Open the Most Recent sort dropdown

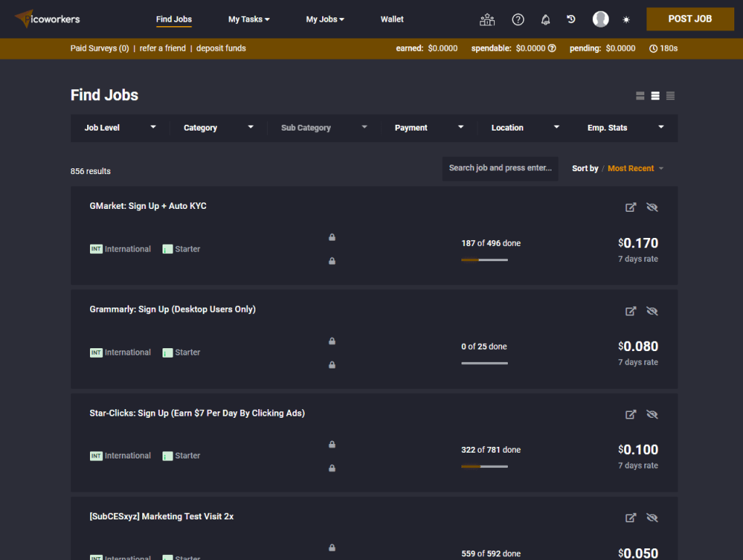pyautogui.click(x=636, y=168)
